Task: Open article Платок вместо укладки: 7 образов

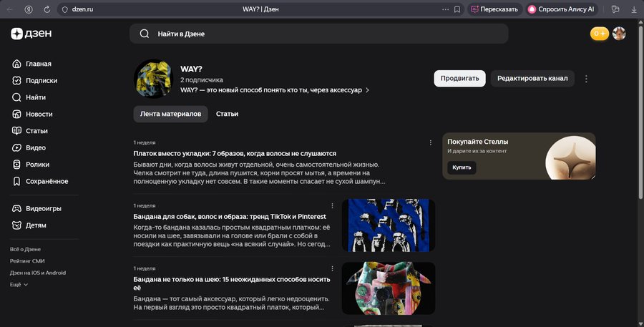Action: coord(235,153)
